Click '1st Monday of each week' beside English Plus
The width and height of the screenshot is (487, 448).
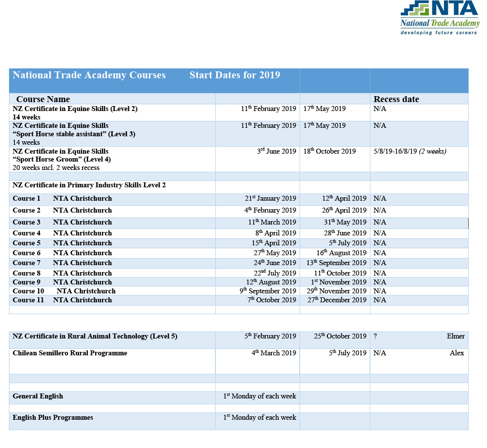(260, 417)
